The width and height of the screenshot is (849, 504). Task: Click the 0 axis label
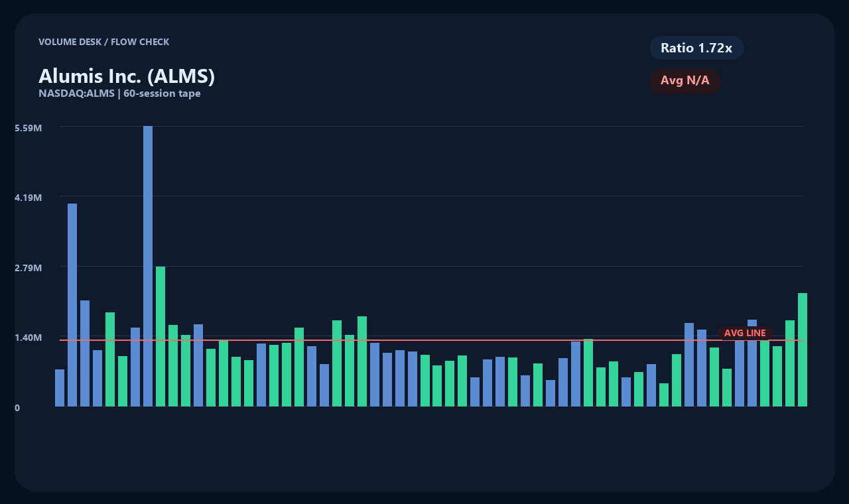tap(17, 408)
